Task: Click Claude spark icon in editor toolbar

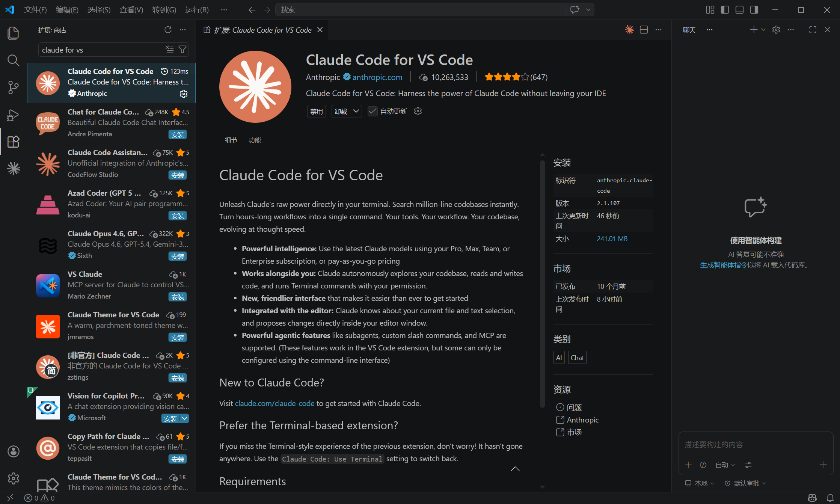Action: [629, 30]
